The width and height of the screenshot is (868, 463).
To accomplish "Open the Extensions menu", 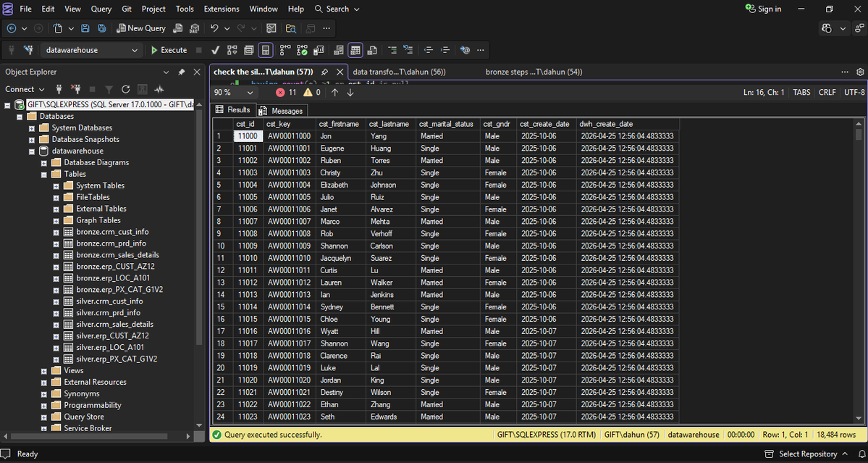I will pyautogui.click(x=222, y=9).
